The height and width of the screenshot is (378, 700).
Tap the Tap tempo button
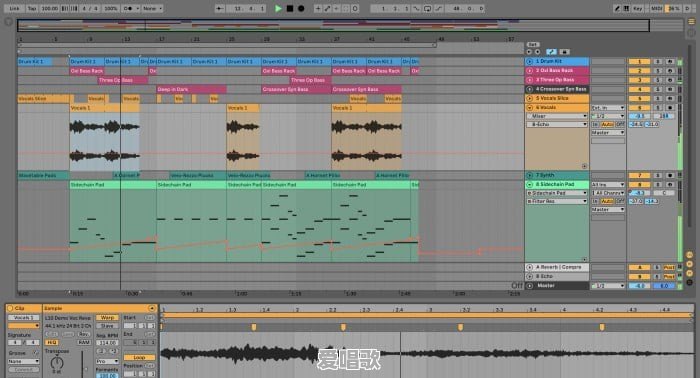point(32,8)
